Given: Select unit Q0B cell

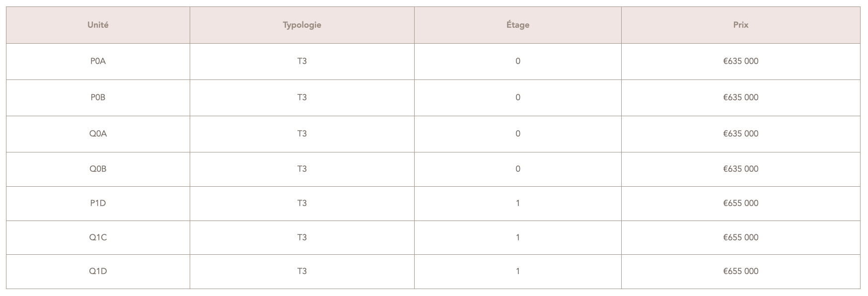Looking at the screenshot, I should pyautogui.click(x=98, y=169).
